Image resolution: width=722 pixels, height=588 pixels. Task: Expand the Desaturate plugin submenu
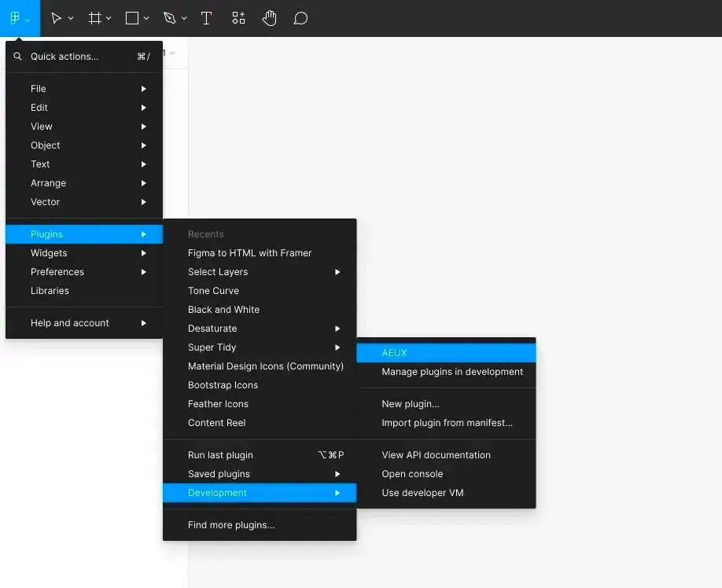coord(260,329)
